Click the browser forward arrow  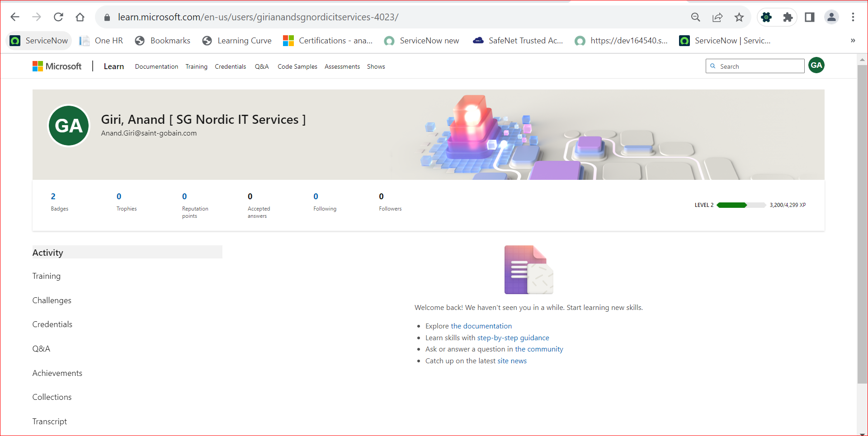pos(37,17)
